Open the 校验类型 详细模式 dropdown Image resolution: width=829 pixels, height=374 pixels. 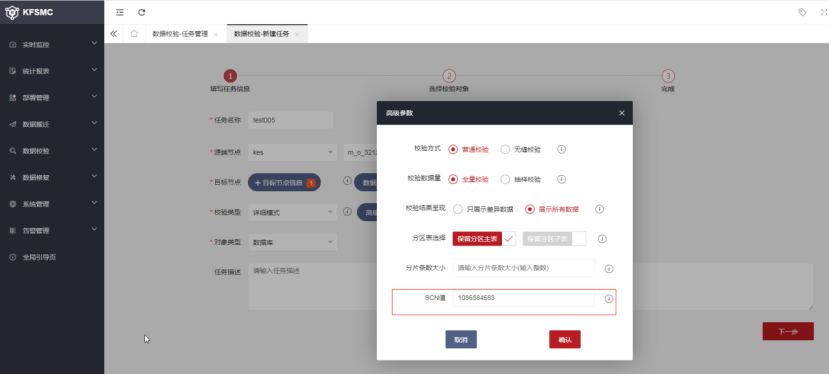coord(292,212)
